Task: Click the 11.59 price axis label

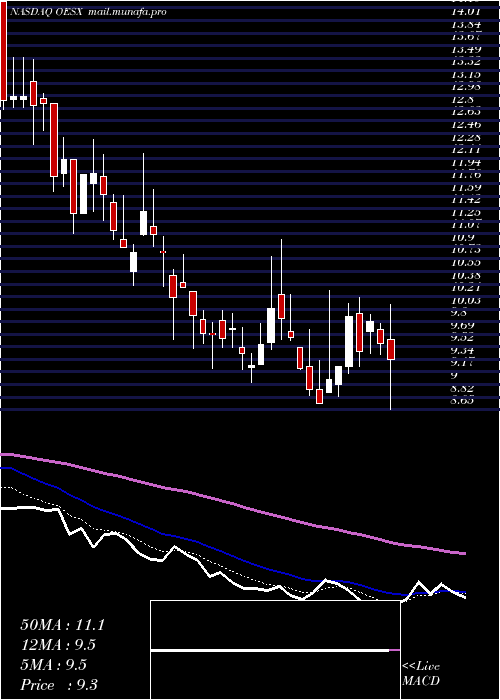Action: [467, 188]
